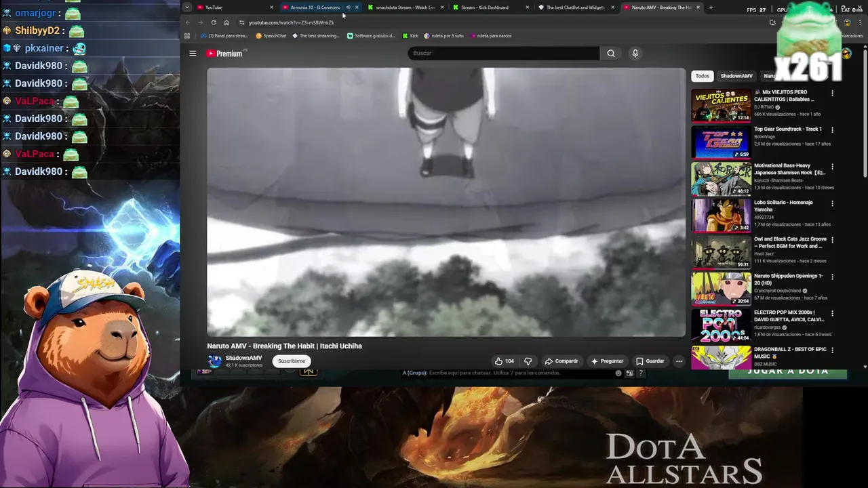Dislike the Naruto AMV video
The height and width of the screenshot is (488, 868).
pyautogui.click(x=528, y=361)
